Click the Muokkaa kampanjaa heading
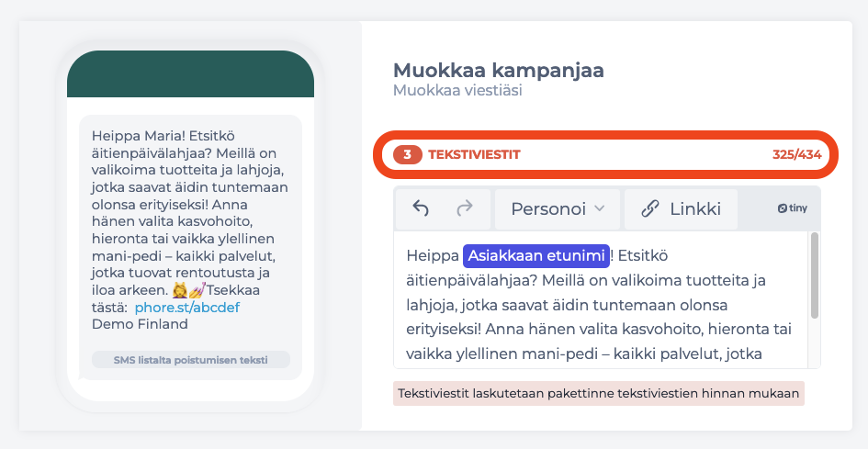868x449 pixels. pyautogui.click(x=498, y=71)
